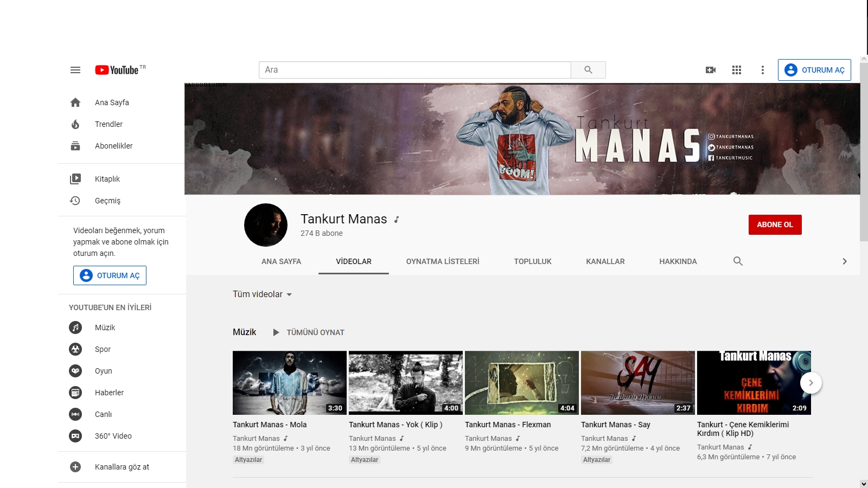Open Tankurt Manas - Flexman title link

[x=508, y=425]
